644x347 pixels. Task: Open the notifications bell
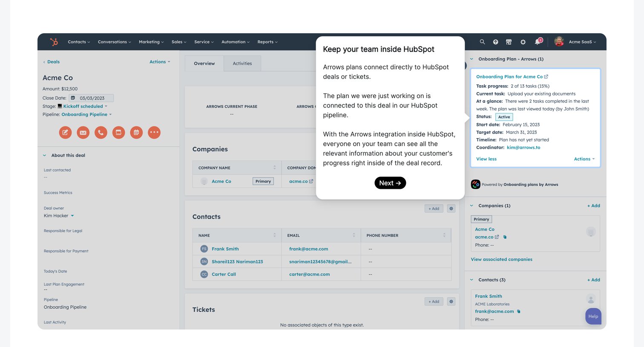pyautogui.click(x=538, y=41)
